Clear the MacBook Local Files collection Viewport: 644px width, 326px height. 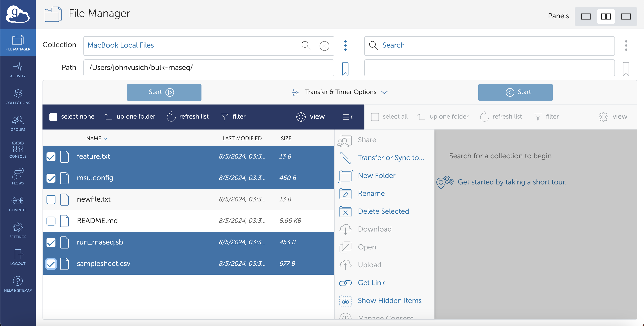point(324,46)
